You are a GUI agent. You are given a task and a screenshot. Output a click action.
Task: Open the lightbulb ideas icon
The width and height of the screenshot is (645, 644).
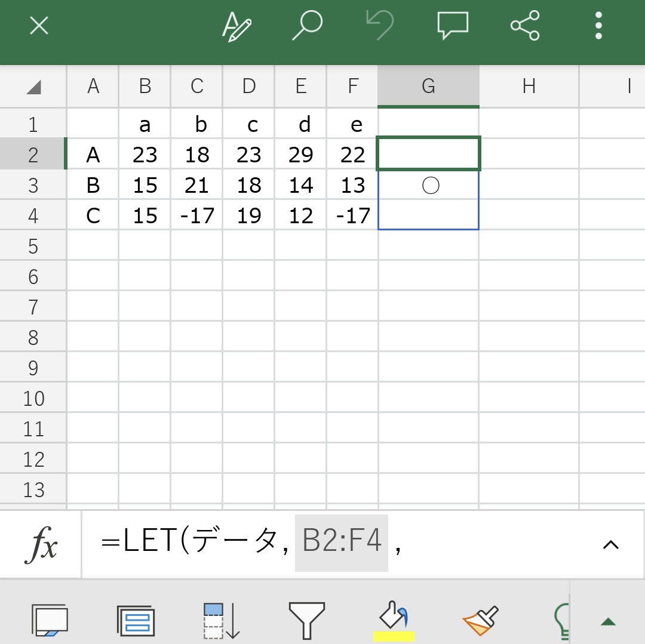(562, 621)
